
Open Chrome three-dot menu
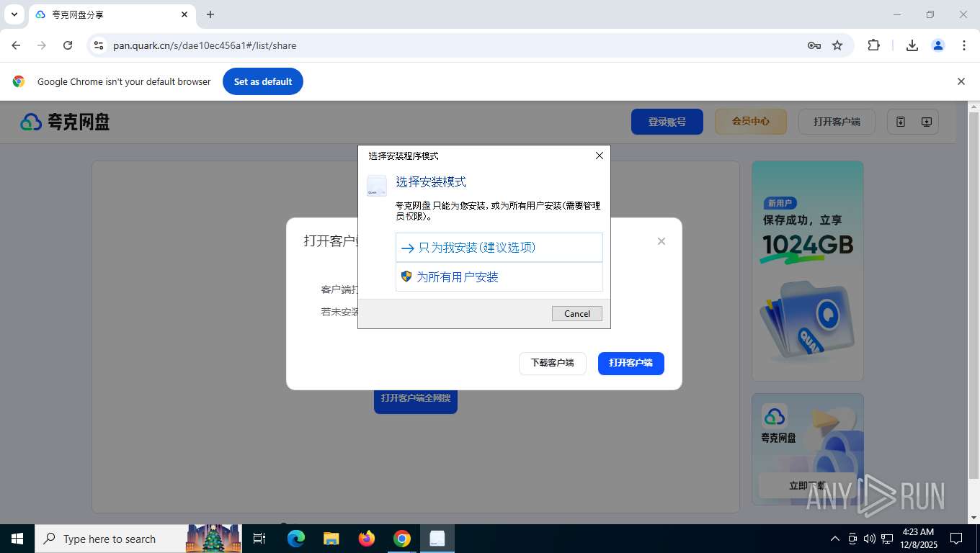(x=963, y=45)
